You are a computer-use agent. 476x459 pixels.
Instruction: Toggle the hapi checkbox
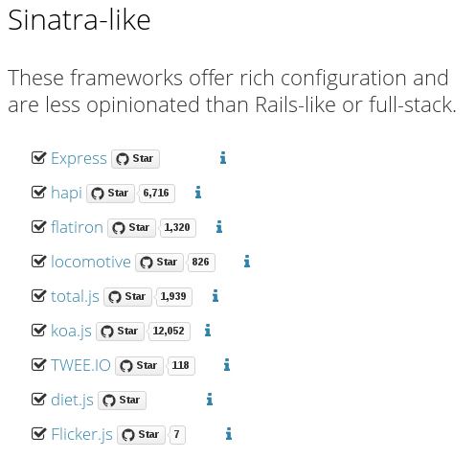39,193
